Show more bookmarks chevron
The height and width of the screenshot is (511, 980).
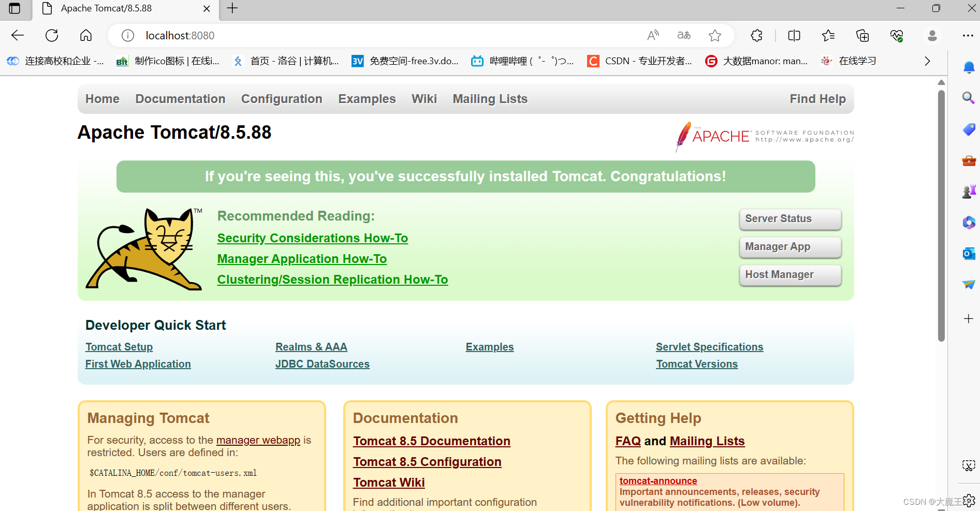[927, 61]
